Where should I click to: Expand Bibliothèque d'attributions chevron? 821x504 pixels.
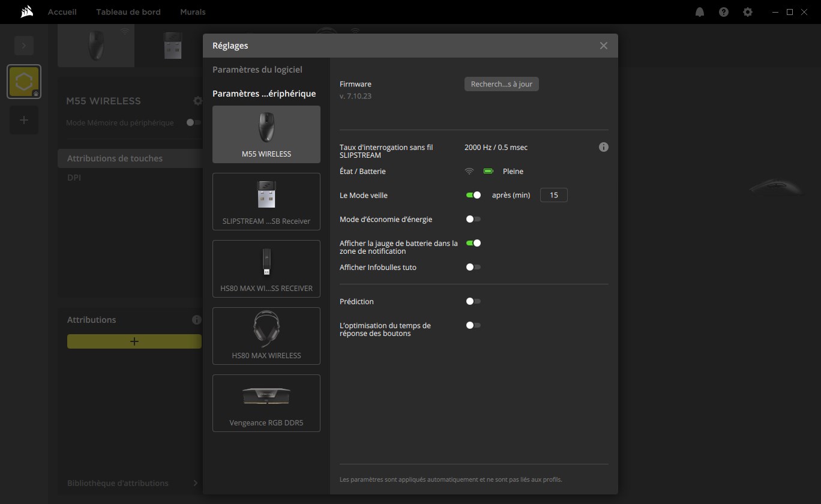pyautogui.click(x=195, y=483)
